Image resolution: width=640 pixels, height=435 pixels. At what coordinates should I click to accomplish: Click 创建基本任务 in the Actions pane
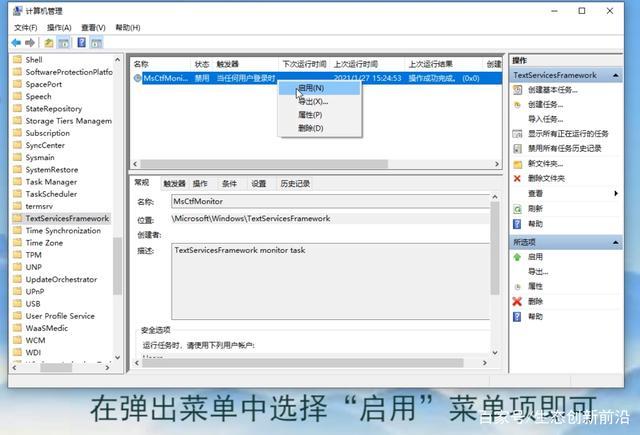(x=552, y=90)
